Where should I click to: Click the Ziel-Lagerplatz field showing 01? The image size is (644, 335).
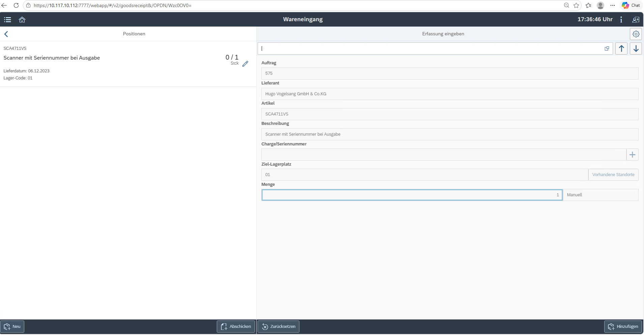425,175
